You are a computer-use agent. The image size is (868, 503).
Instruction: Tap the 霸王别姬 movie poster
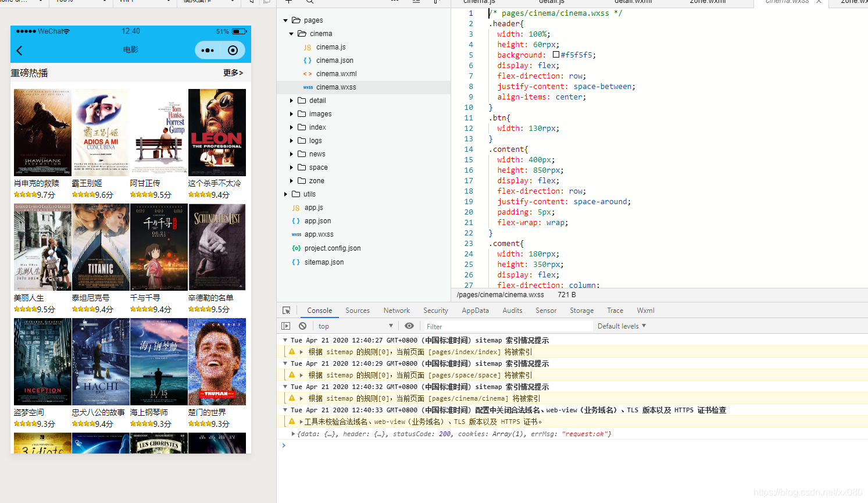click(101, 133)
